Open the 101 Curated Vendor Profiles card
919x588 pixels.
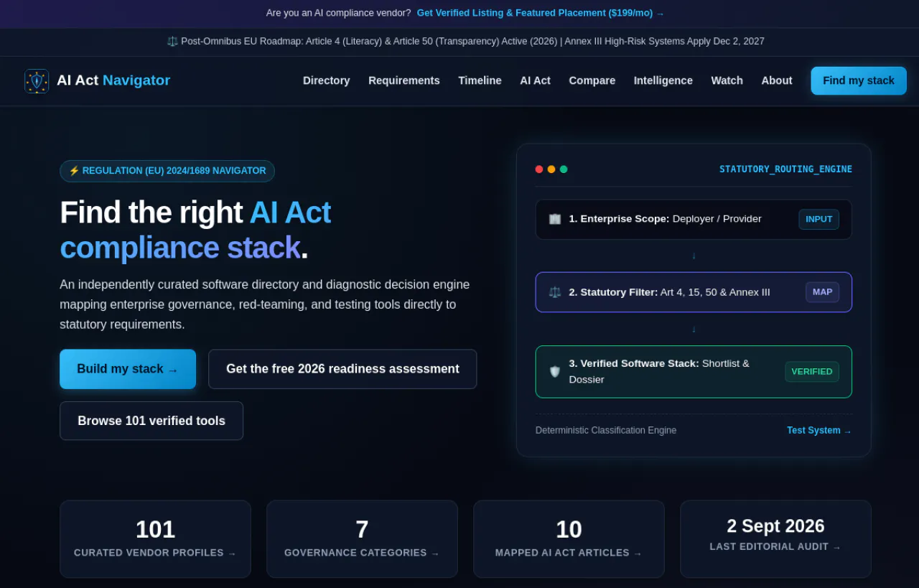pyautogui.click(x=155, y=539)
